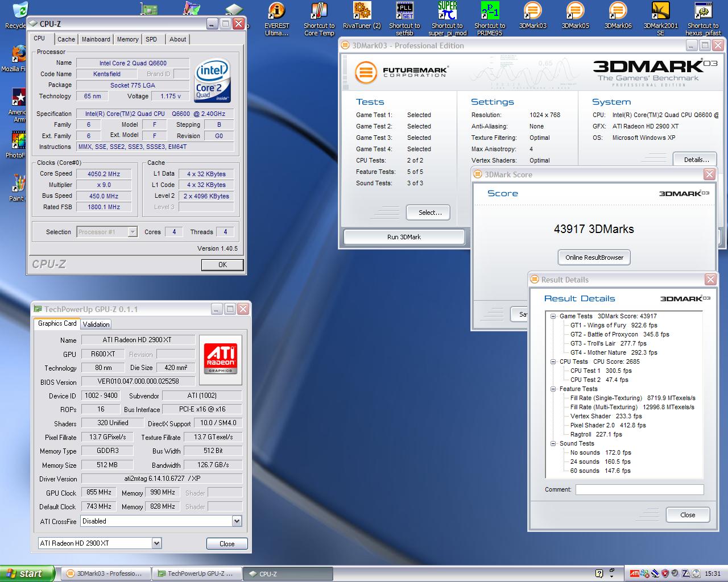The image size is (728, 582).
Task: Open the 3DMark03 desktop icon
Action: (x=532, y=15)
